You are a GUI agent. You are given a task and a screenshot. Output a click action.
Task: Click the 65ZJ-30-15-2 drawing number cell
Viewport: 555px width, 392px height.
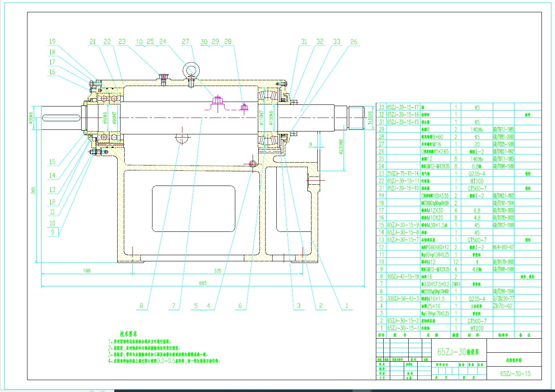click(x=403, y=321)
